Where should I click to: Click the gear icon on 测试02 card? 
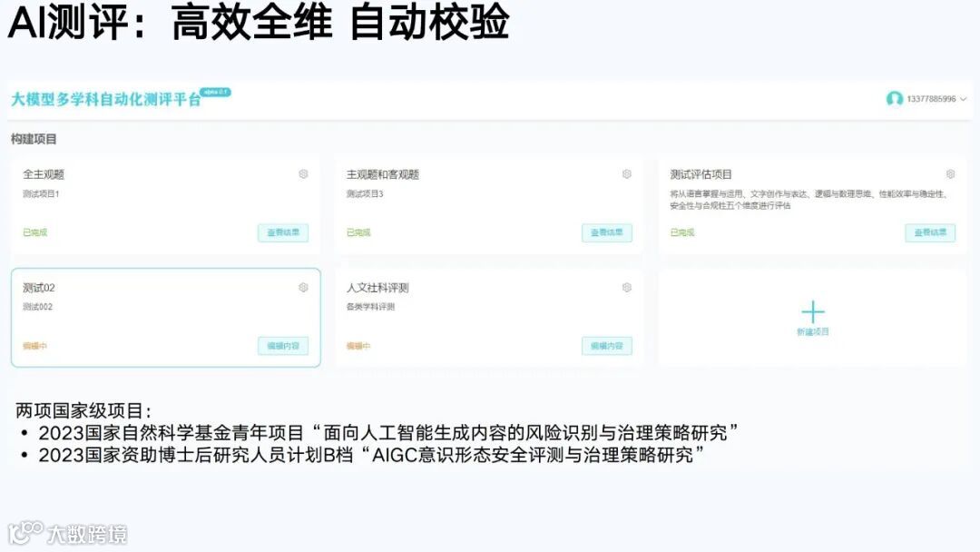[x=303, y=288]
